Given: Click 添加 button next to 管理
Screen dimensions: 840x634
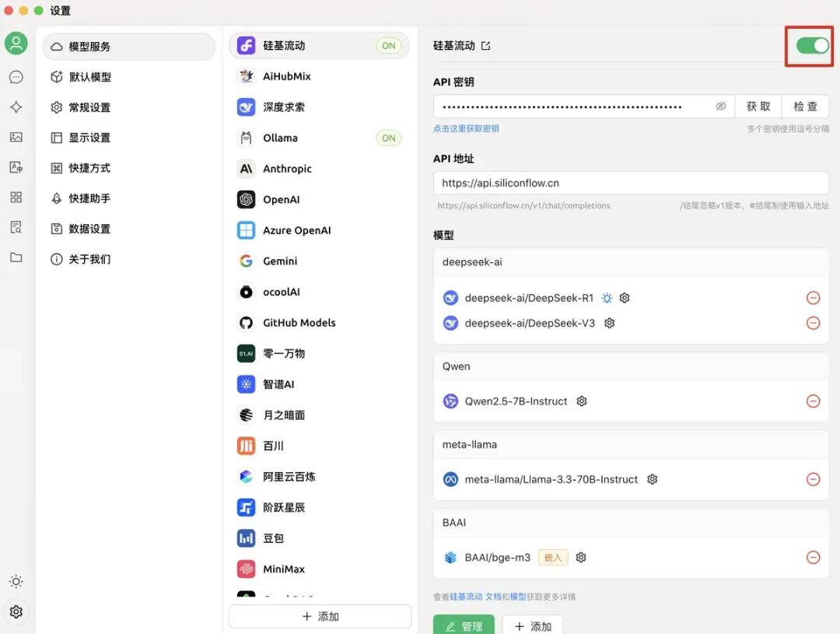Looking at the screenshot, I should pyautogui.click(x=533, y=626).
